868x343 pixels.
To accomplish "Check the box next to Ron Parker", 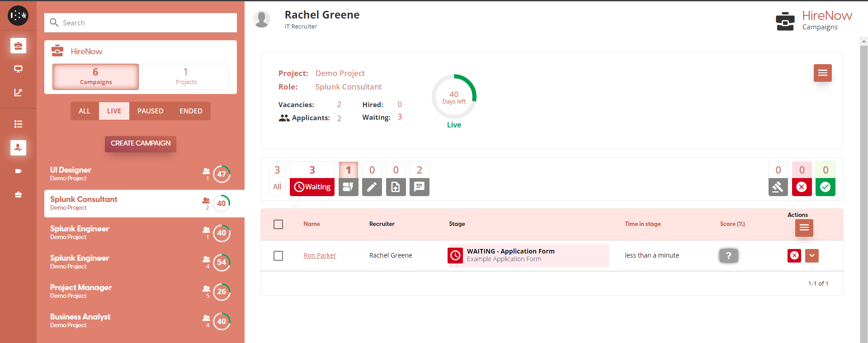I will 278,256.
